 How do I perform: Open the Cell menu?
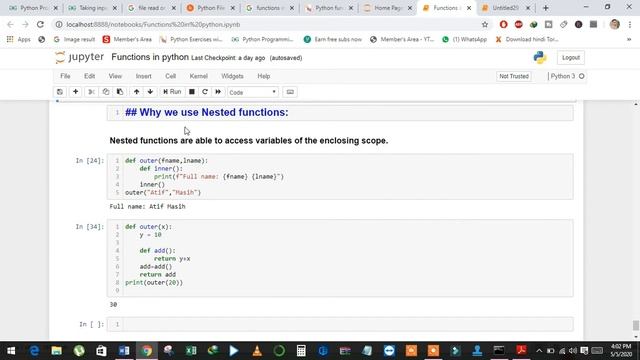(170, 76)
